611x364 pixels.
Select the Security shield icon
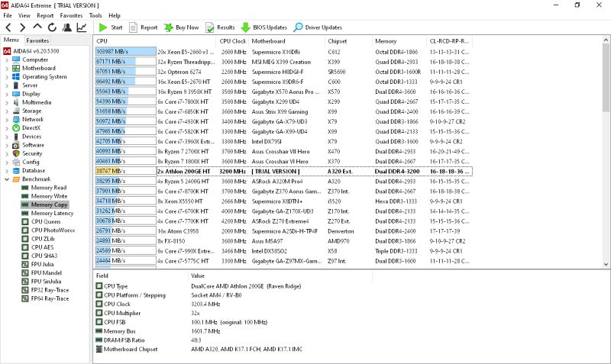coord(16,153)
